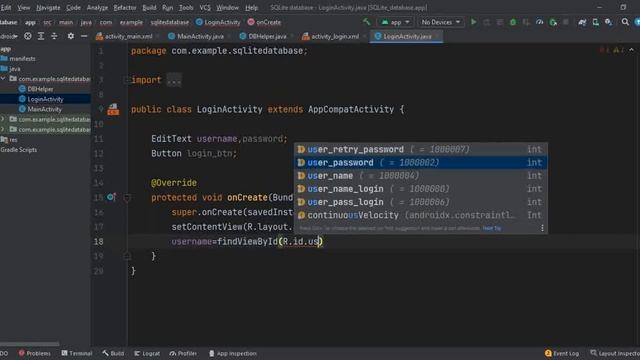The image size is (640, 360).
Task: Click the Make Project hammer icon
Action: tap(367, 22)
